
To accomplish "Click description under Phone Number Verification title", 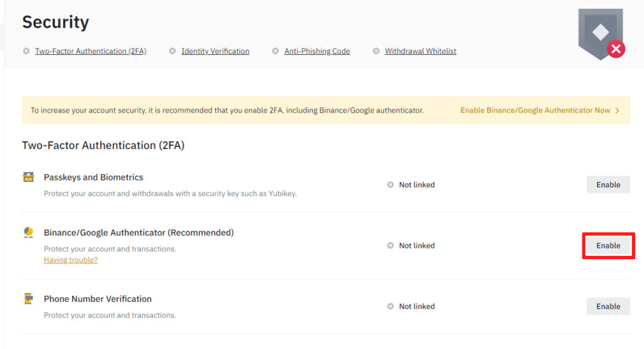I will click(x=110, y=315).
